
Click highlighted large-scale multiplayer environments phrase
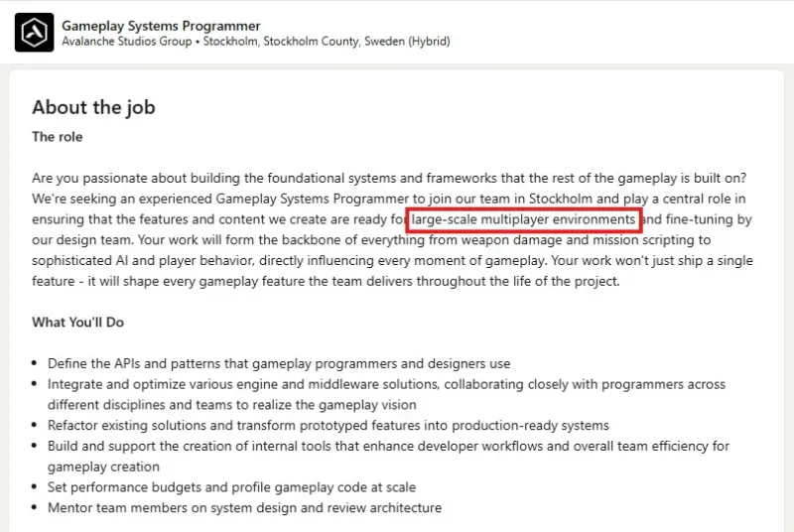pos(523,219)
